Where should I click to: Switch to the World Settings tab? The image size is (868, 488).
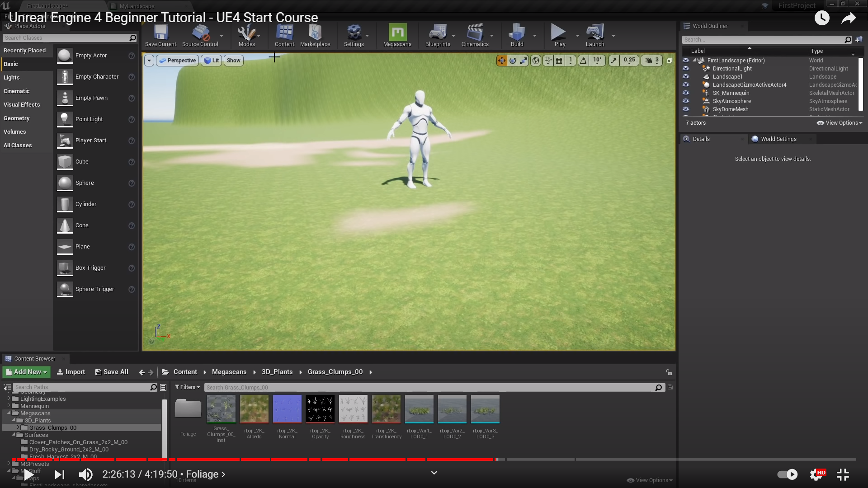pyautogui.click(x=778, y=139)
